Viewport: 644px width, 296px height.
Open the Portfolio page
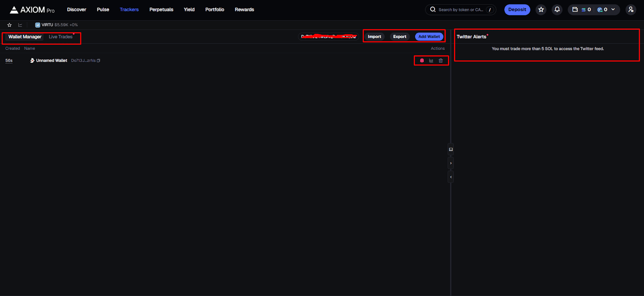215,10
